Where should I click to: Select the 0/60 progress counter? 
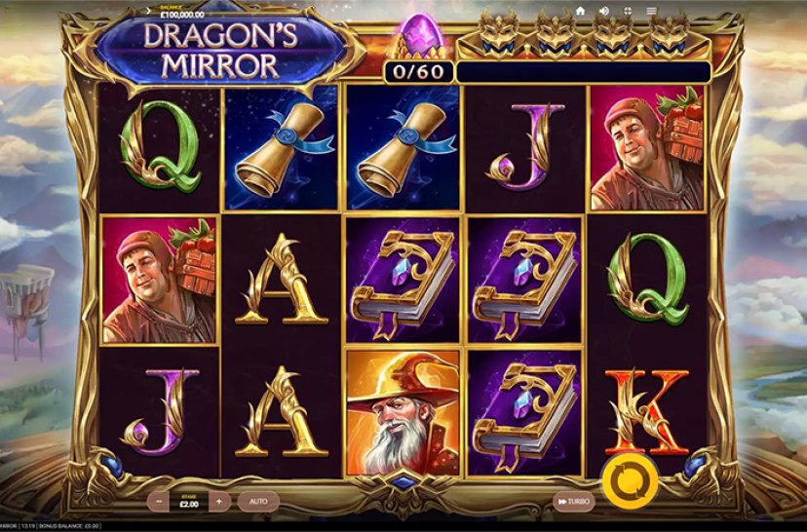coord(418,72)
